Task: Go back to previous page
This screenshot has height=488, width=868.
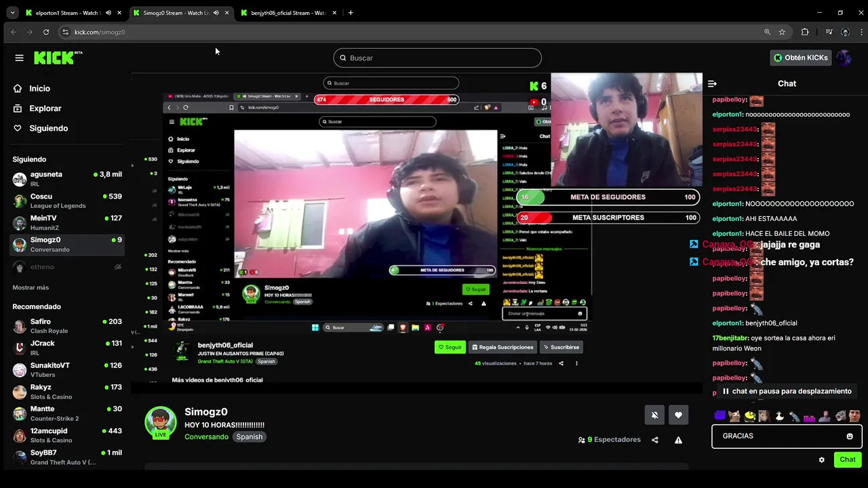Action: tap(14, 32)
